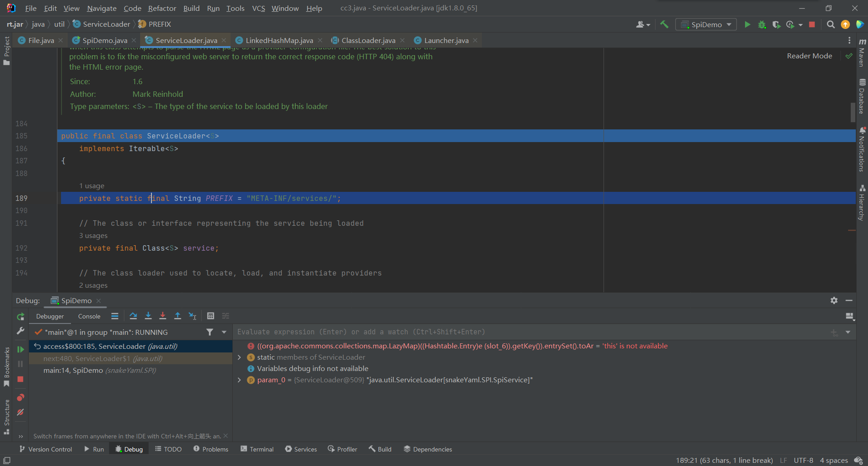Screen dimensions: 868x466
Task: Hide the Debug tool window with the minimize dash
Action: [849, 300]
